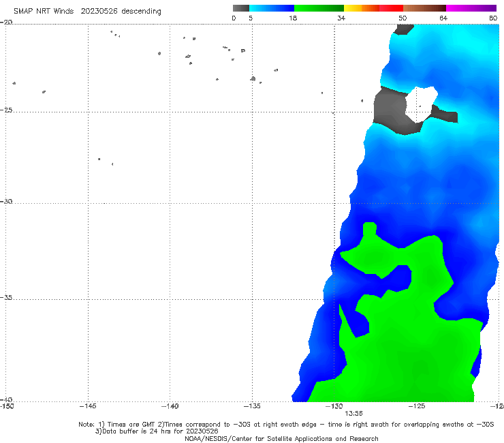Click the longitude axis label '-130'

tap(334, 406)
